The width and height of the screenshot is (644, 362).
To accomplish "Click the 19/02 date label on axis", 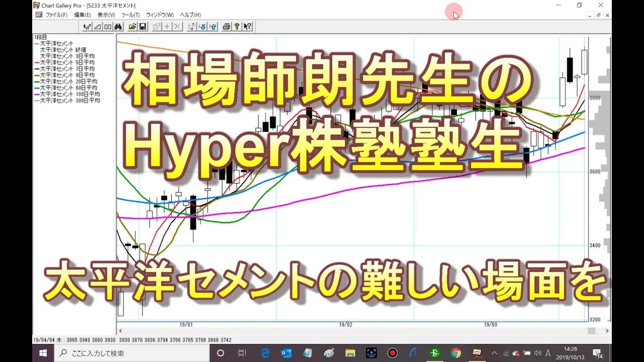I will coord(346,325).
